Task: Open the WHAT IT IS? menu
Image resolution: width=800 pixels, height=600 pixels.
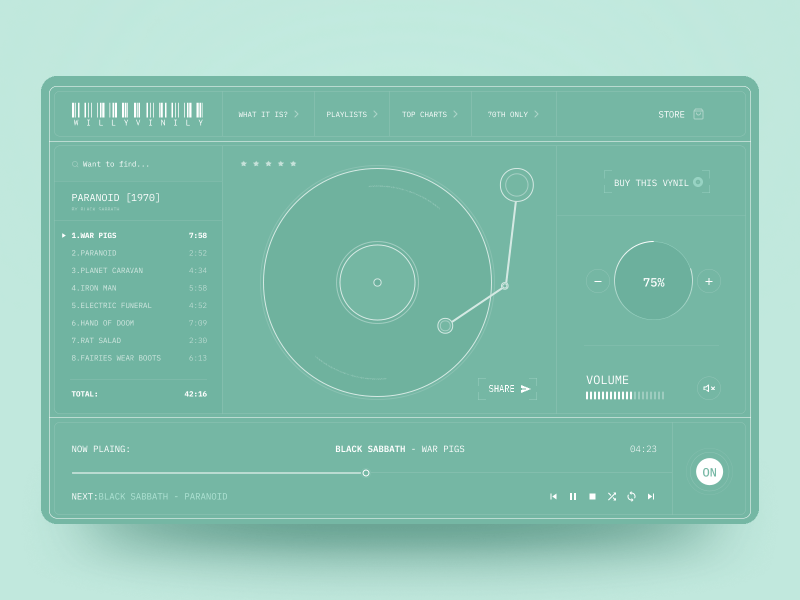Action: pos(267,113)
